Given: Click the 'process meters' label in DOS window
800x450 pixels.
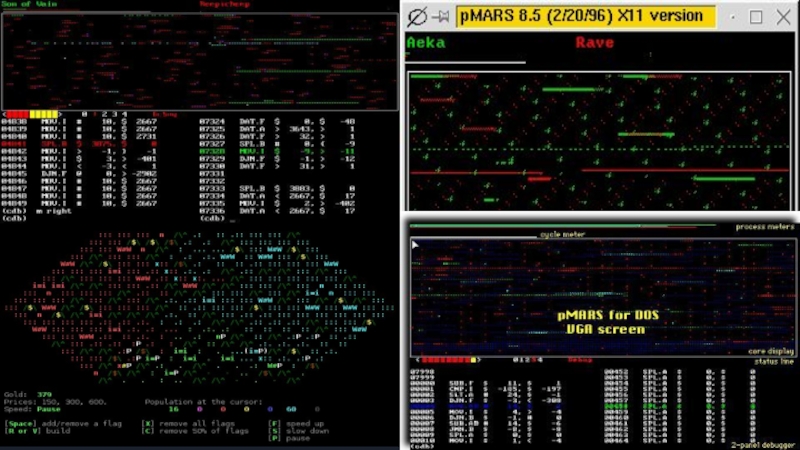Looking at the screenshot, I should tap(765, 227).
